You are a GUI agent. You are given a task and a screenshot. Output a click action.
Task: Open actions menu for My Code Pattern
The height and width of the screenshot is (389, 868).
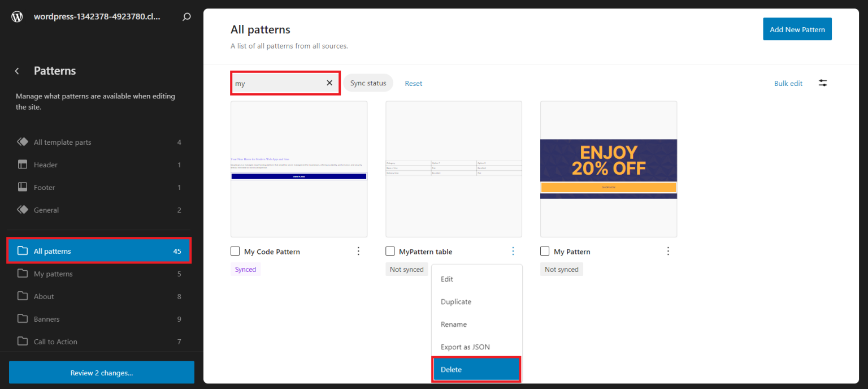tap(358, 251)
